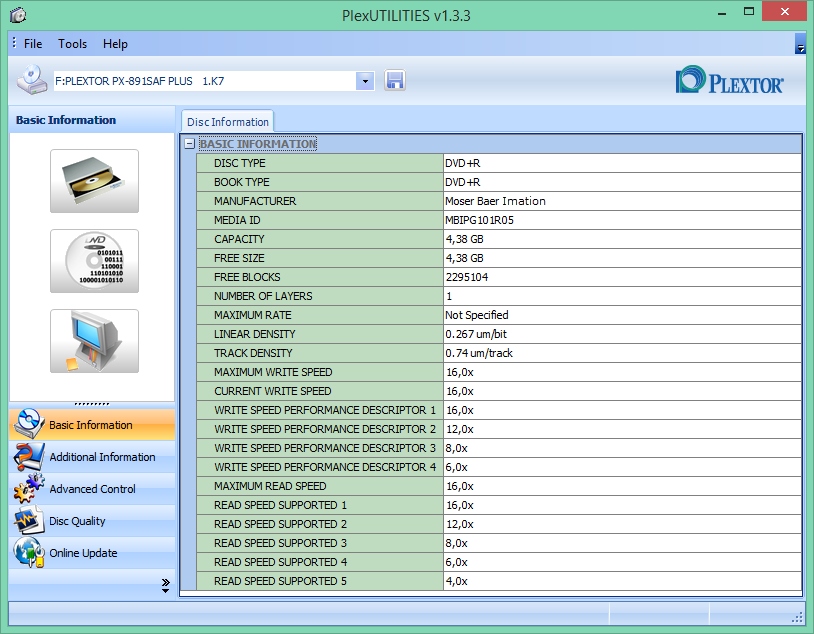This screenshot has width=814, height=634.
Task: Click the disc drive icon in left panel
Action: coord(94,181)
